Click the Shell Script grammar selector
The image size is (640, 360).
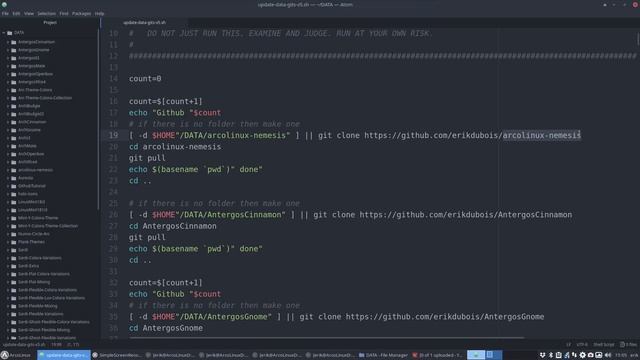click(x=604, y=344)
